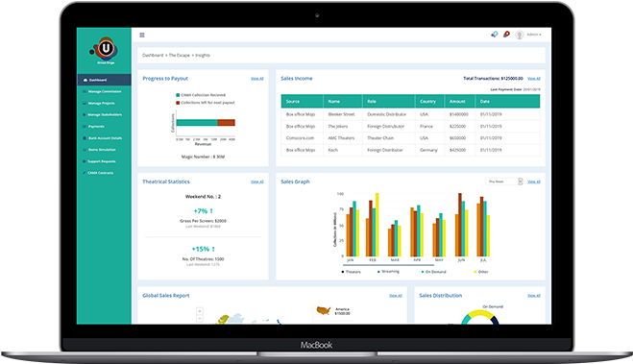Click View All in Theatrical Statistics
The width and height of the screenshot is (633, 364).
click(257, 182)
